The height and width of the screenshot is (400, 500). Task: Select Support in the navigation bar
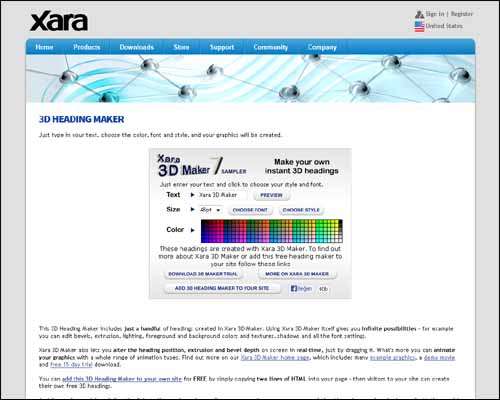tap(222, 47)
